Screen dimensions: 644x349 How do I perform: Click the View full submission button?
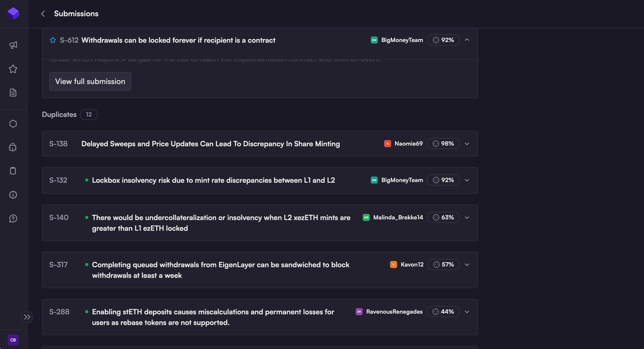coord(90,81)
